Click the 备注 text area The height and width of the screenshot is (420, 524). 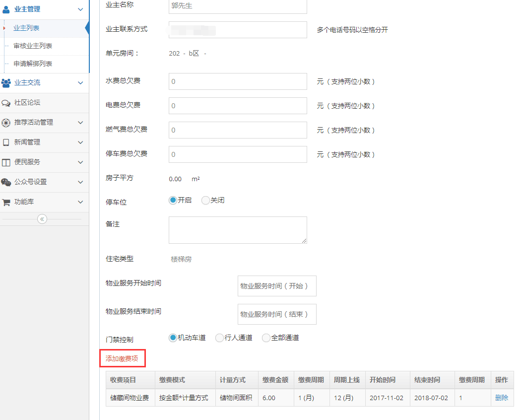tap(238, 230)
